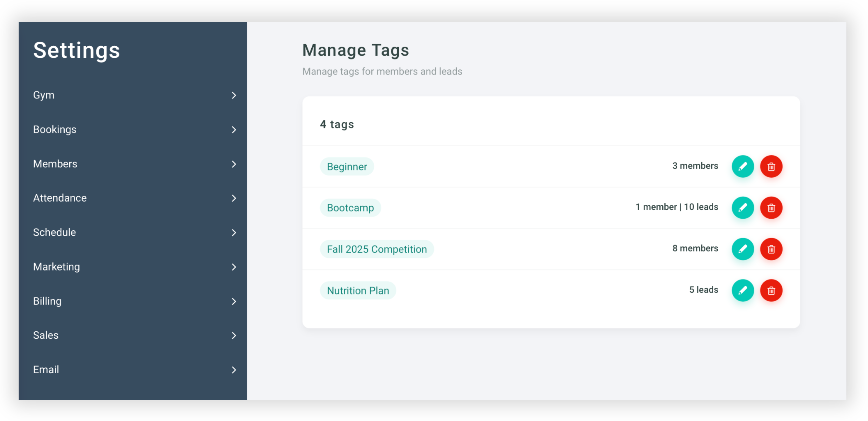Click 'Manage tags for members and leads' subtitle
Image resolution: width=868 pixels, height=421 pixels.
[382, 72]
